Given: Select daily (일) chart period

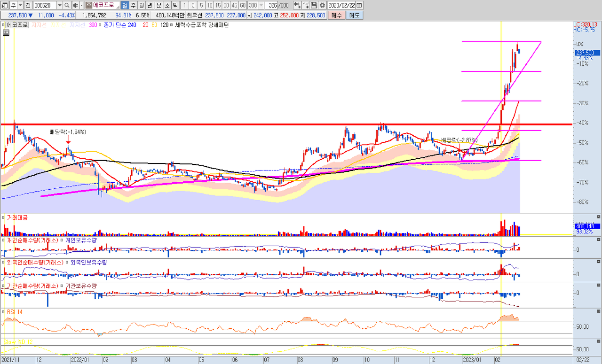Looking at the screenshot, I should (x=125, y=5).
